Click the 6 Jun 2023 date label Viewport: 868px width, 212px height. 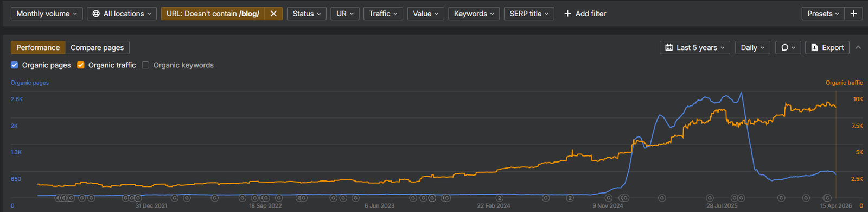click(x=380, y=206)
